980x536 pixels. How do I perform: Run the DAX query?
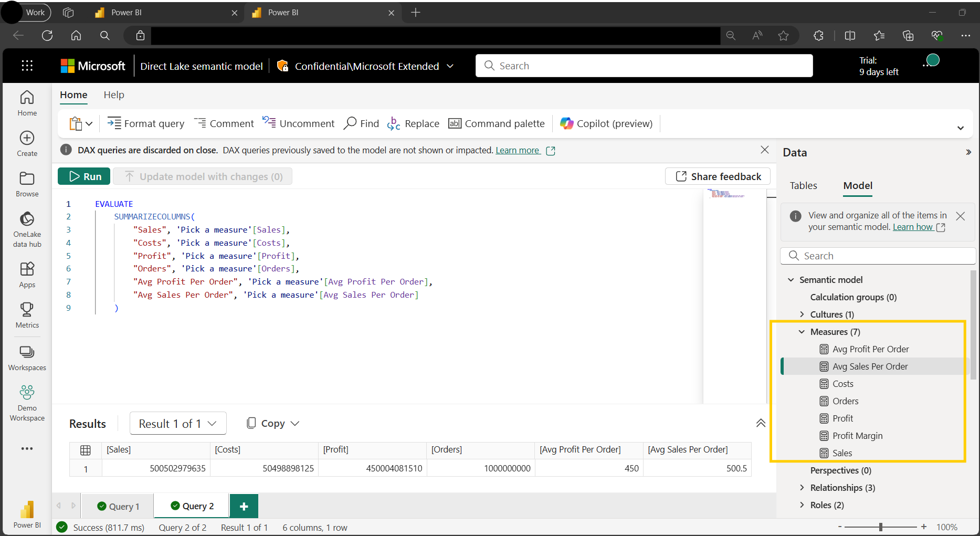pyautogui.click(x=84, y=176)
